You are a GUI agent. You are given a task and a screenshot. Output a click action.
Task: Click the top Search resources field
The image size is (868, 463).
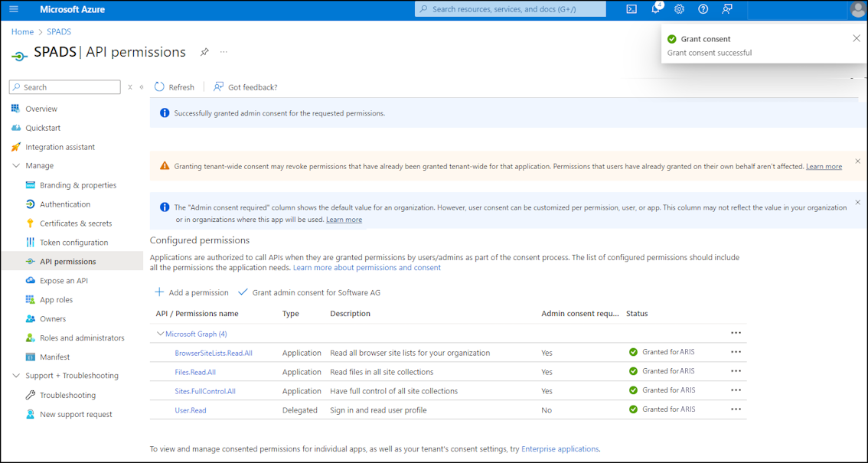[510, 9]
